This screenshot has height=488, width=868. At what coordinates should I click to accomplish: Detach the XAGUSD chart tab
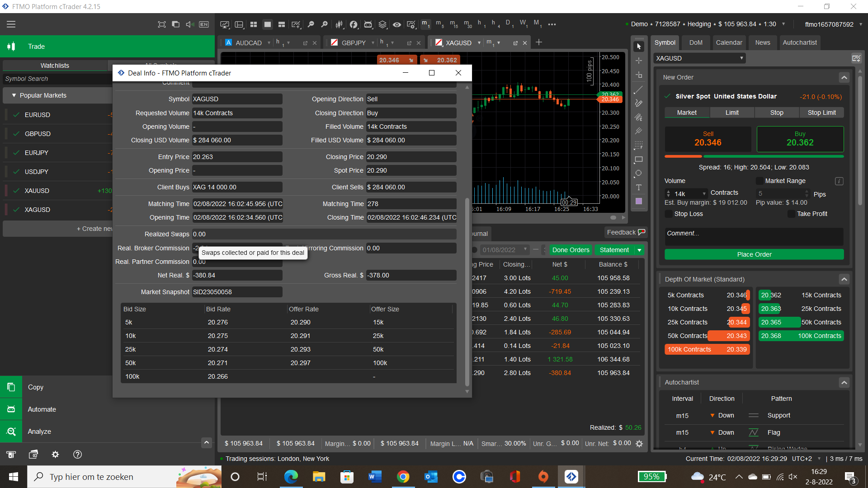point(515,43)
